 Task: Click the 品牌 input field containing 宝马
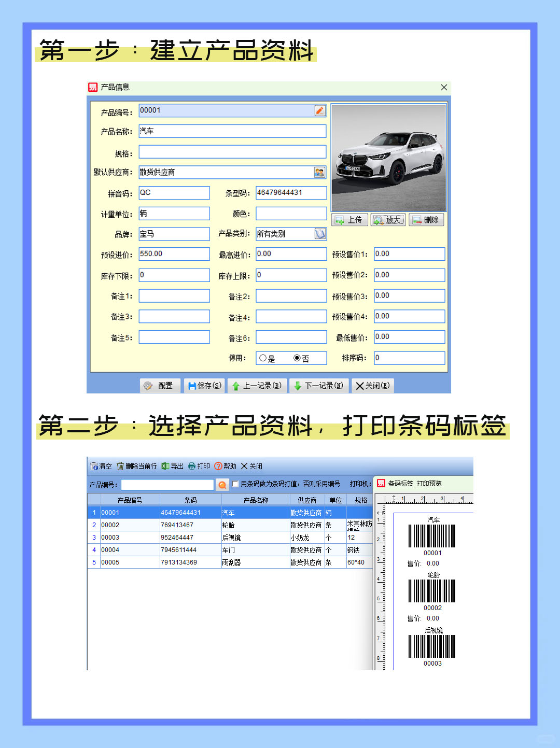pyautogui.click(x=174, y=234)
